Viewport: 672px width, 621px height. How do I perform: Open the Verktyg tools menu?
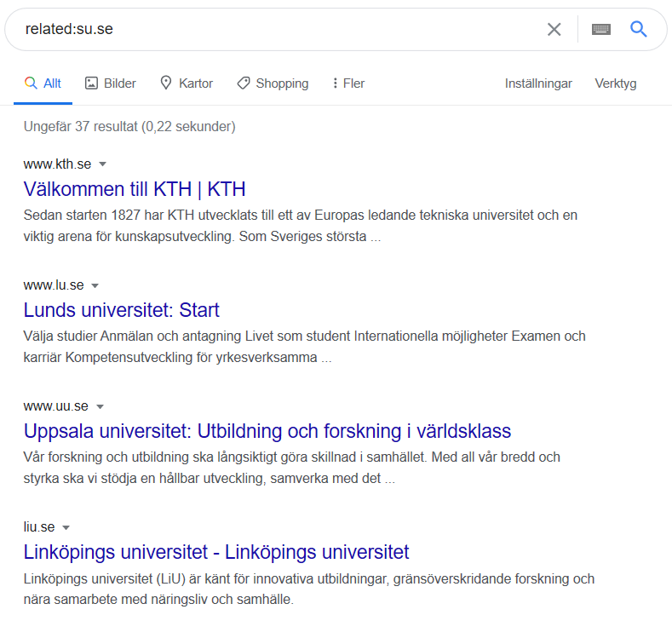tap(616, 83)
